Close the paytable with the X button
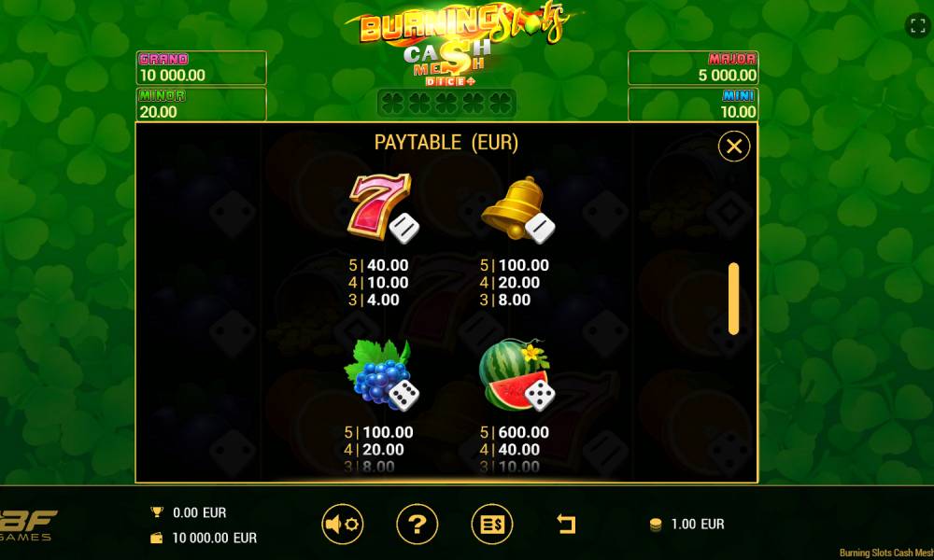The width and height of the screenshot is (934, 560). tap(734, 146)
